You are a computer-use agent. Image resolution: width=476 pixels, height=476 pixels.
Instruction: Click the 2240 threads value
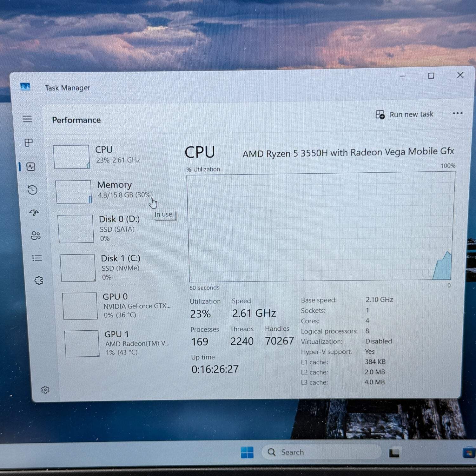click(242, 341)
